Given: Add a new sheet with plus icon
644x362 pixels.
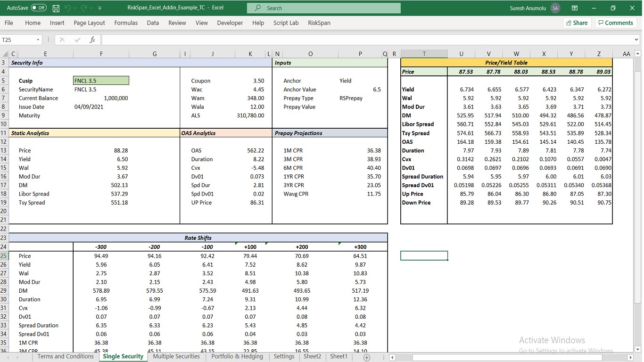Looking at the screenshot, I should (367, 357).
